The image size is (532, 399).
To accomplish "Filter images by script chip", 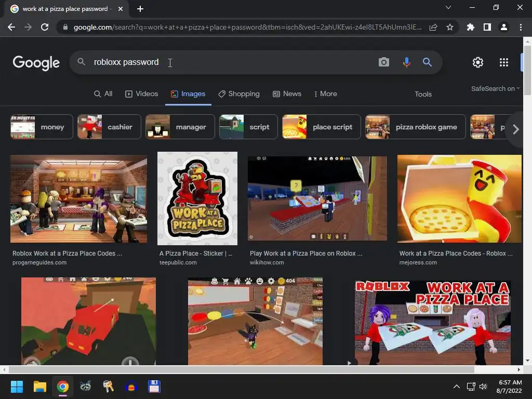I will click(248, 127).
